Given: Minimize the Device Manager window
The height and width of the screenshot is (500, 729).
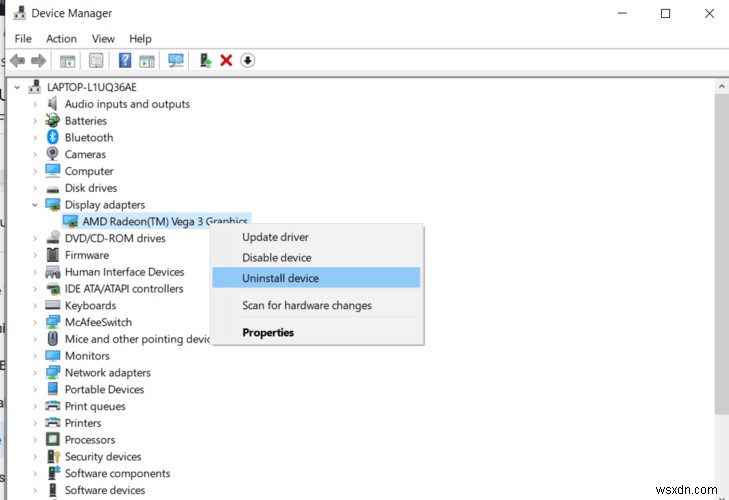Looking at the screenshot, I should point(622,13).
